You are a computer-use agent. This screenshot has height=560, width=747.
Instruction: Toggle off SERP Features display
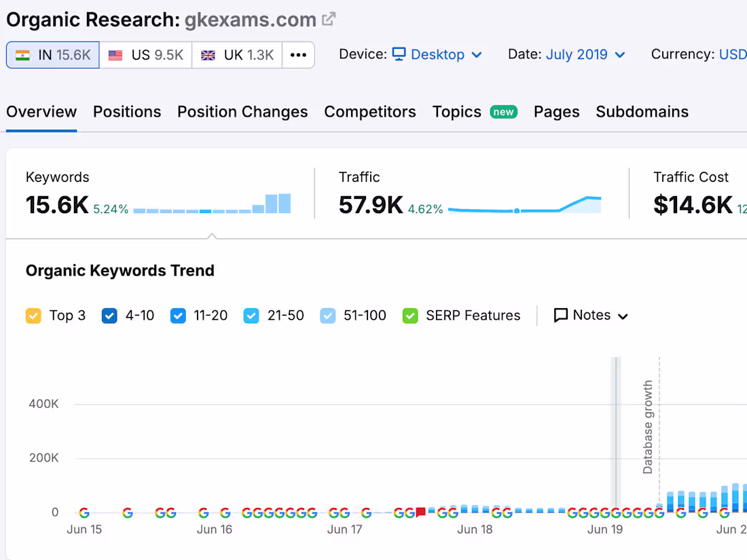tap(410, 315)
